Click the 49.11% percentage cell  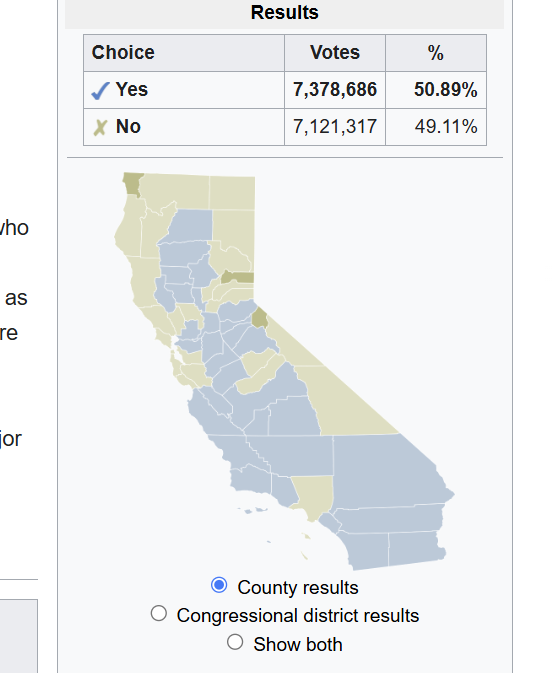click(x=436, y=127)
